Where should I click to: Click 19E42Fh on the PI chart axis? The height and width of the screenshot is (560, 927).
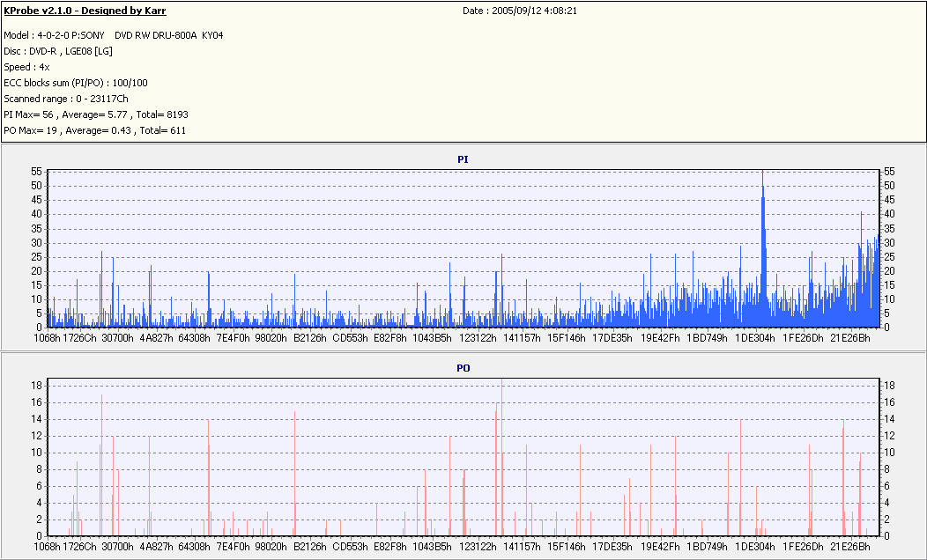[660, 338]
